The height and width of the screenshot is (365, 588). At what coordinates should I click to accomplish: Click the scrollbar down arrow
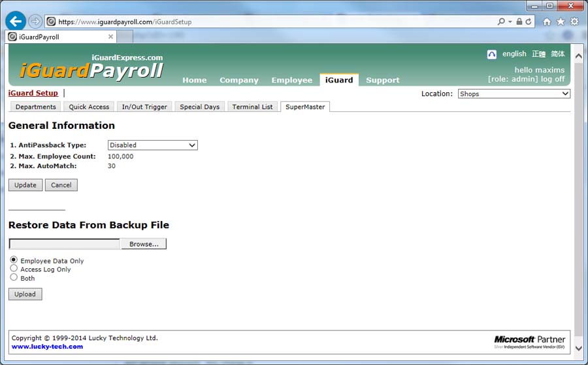point(579,348)
